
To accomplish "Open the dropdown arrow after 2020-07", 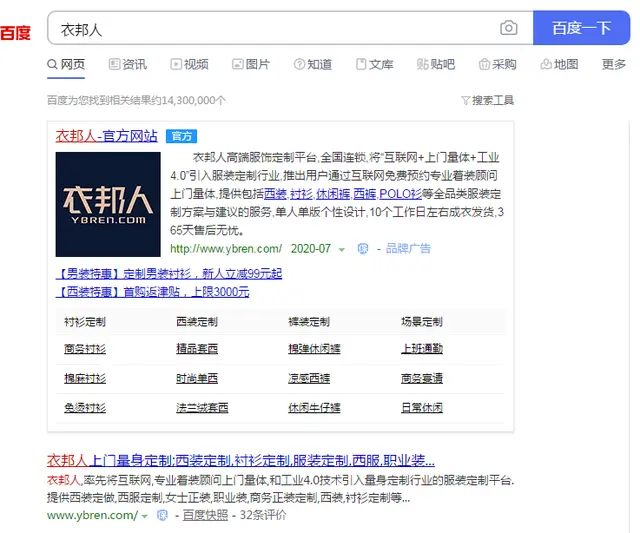I will (x=342, y=249).
